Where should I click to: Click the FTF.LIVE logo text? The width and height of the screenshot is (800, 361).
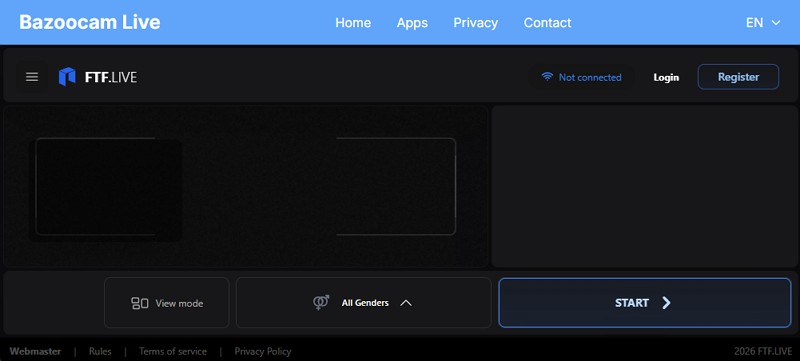click(x=111, y=78)
